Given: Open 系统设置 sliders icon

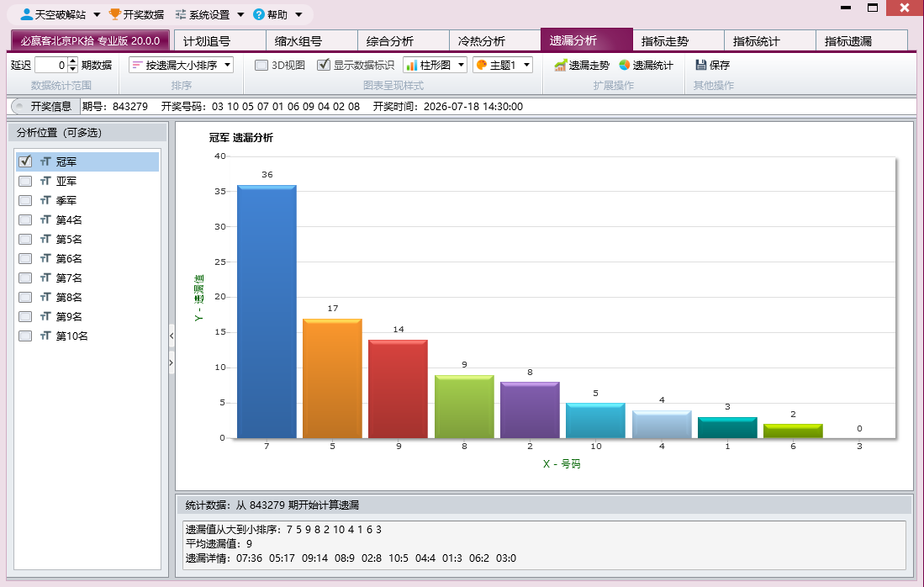Looking at the screenshot, I should [181, 14].
